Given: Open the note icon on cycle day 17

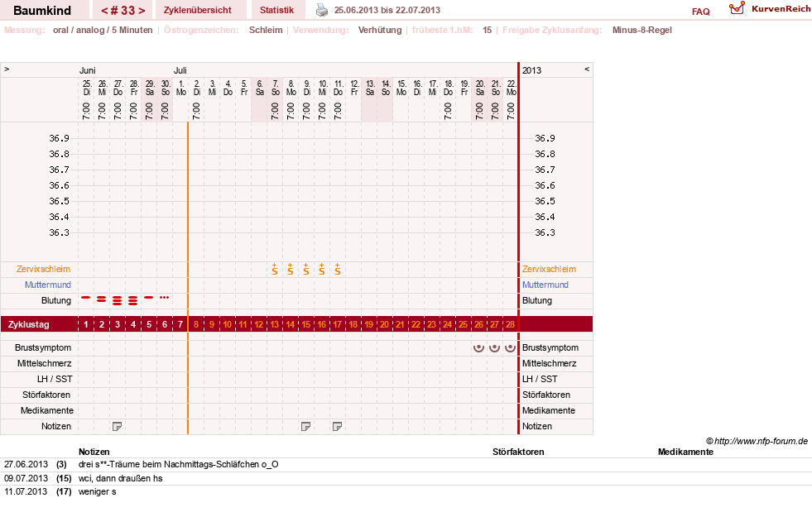Looking at the screenshot, I should click(x=337, y=427).
